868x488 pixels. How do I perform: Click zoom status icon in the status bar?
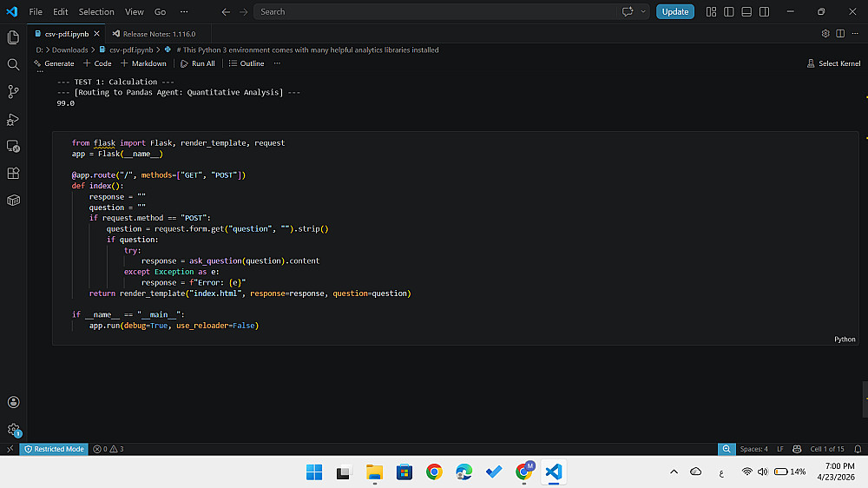pos(727,449)
